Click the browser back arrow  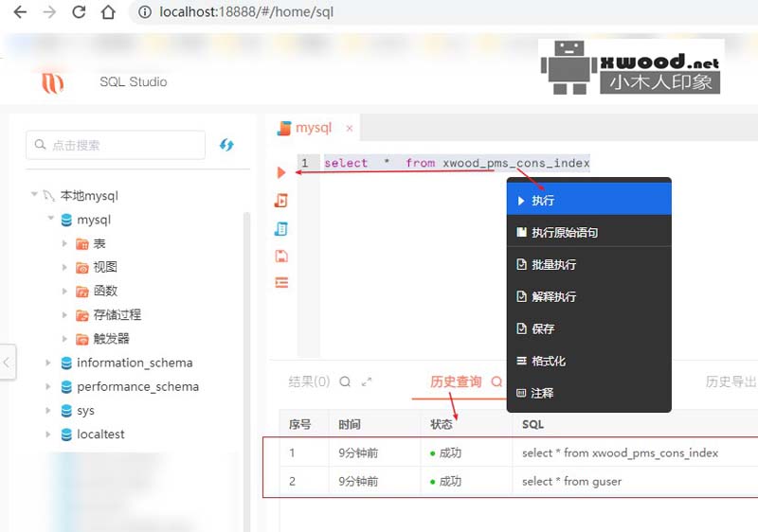pyautogui.click(x=20, y=12)
